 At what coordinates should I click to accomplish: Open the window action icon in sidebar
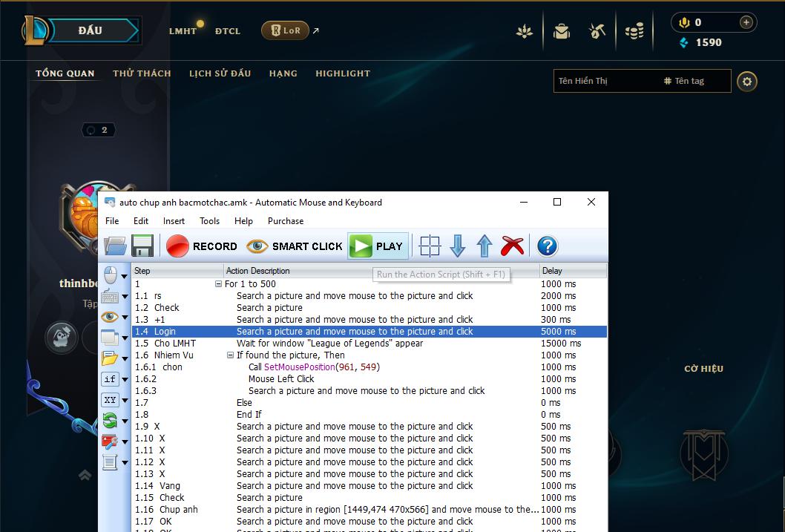pyautogui.click(x=110, y=338)
